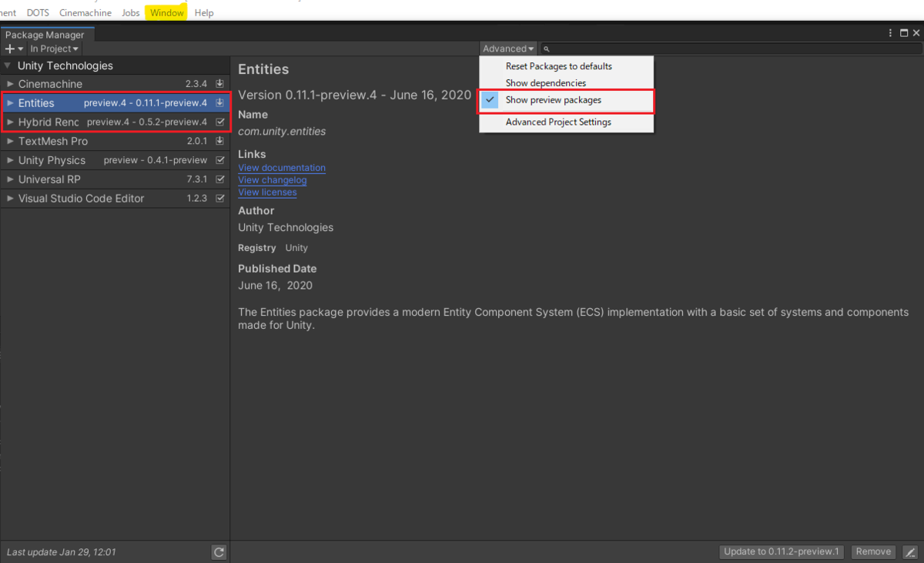Screen dimensions: 924x563
Task: Click the search magnifier icon
Action: coord(547,49)
